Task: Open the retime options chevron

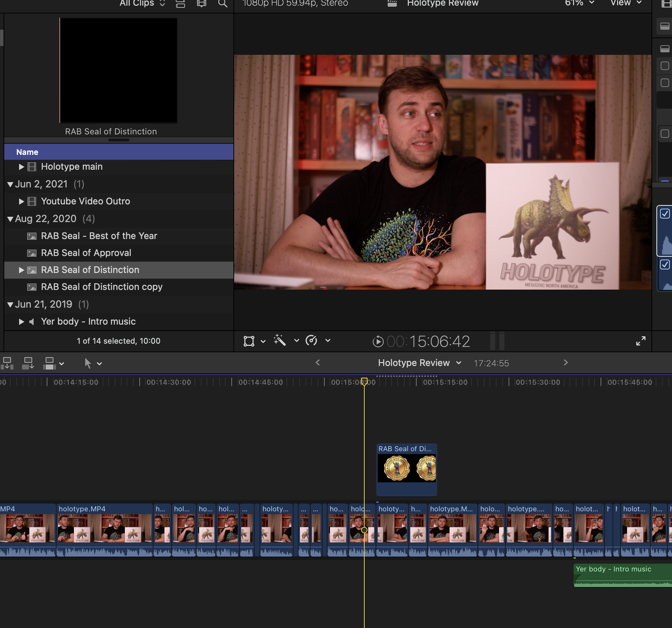Action: point(328,341)
